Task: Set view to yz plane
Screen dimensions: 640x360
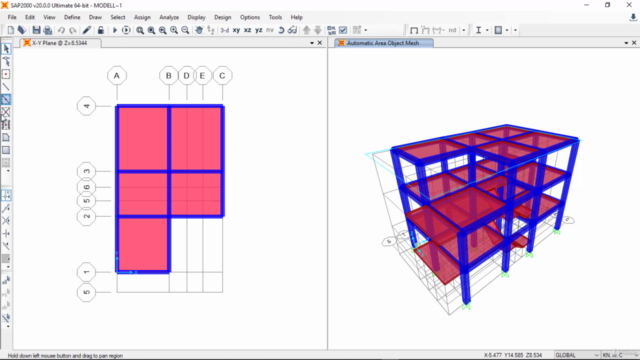Action: click(x=259, y=30)
